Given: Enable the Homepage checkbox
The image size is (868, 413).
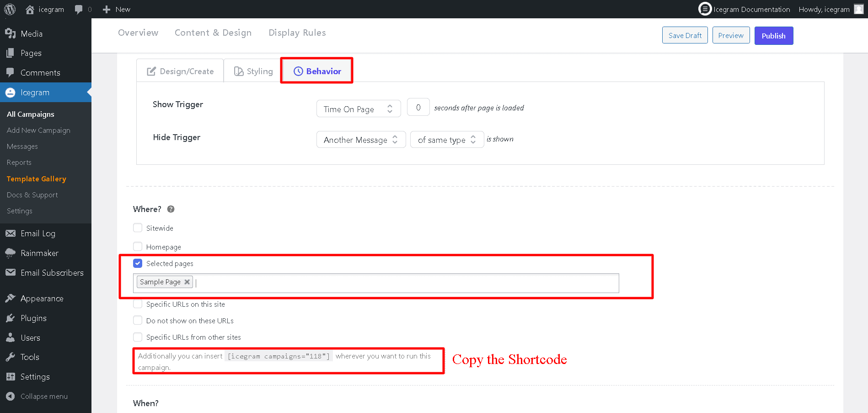Looking at the screenshot, I should [x=138, y=246].
